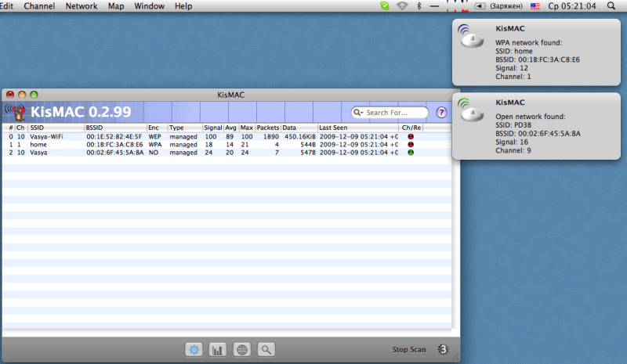
Task: Sort by Ch/Re column header
Action: click(411, 128)
